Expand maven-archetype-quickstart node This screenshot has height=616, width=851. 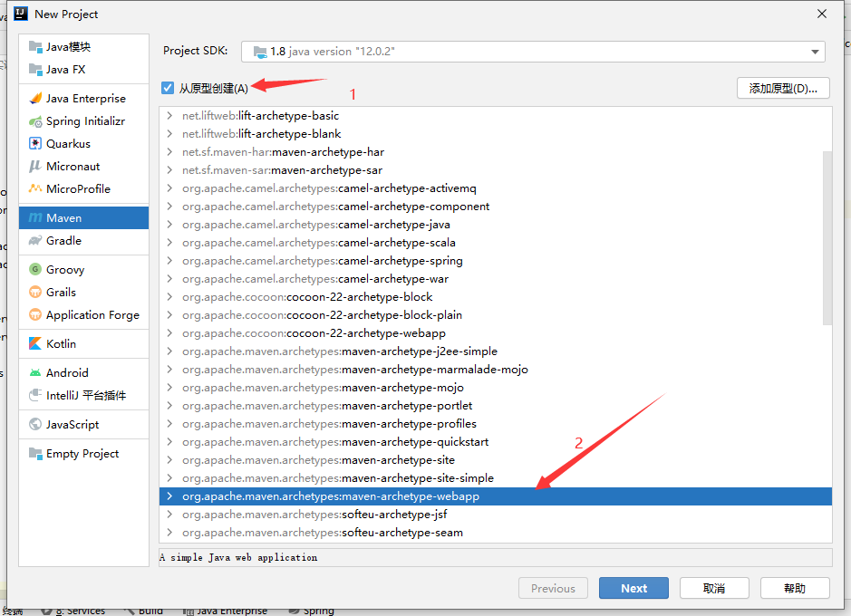click(169, 442)
